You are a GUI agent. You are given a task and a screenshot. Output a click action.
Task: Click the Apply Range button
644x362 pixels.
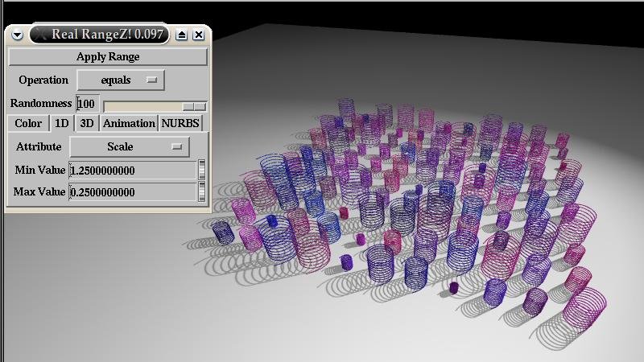tap(108, 56)
